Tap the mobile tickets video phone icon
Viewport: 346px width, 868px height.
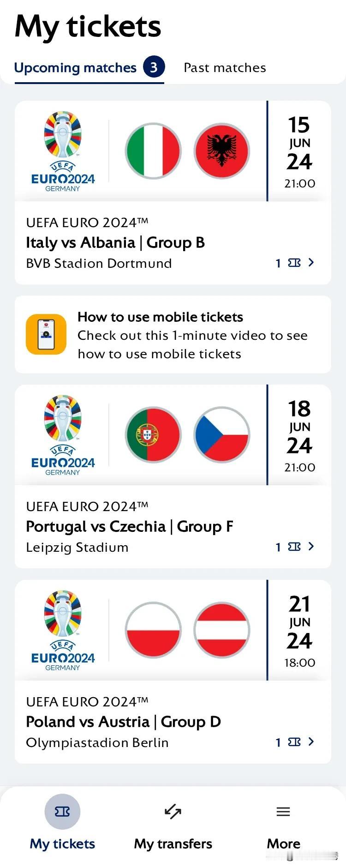pos(46,334)
